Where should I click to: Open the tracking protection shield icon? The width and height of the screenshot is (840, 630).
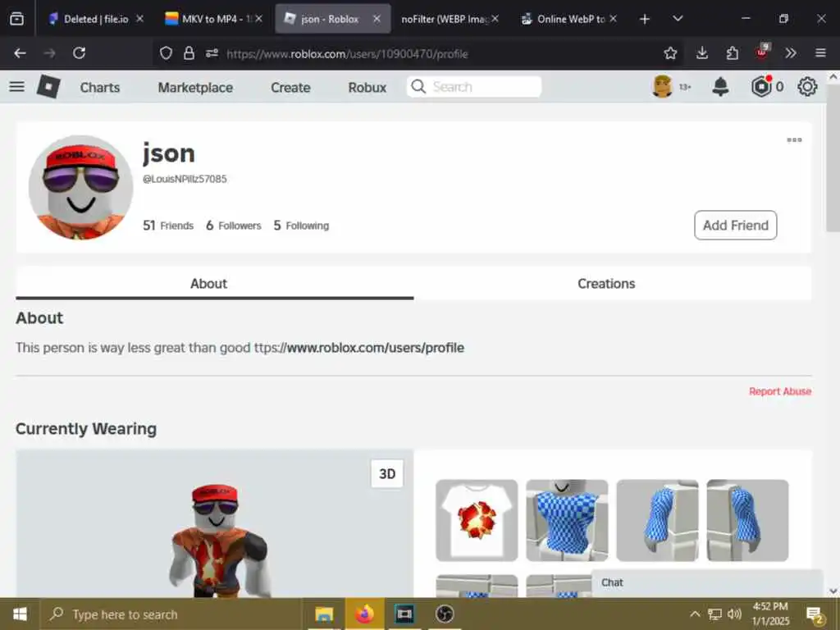pyautogui.click(x=166, y=53)
